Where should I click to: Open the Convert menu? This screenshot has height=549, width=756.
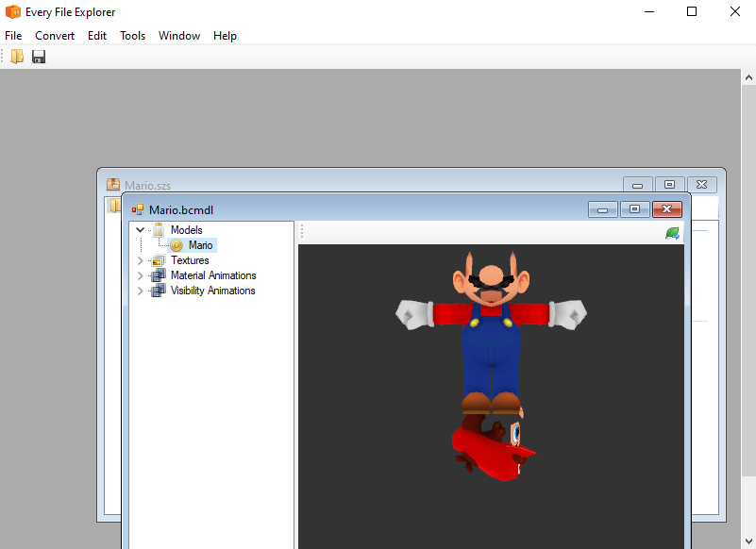[55, 36]
